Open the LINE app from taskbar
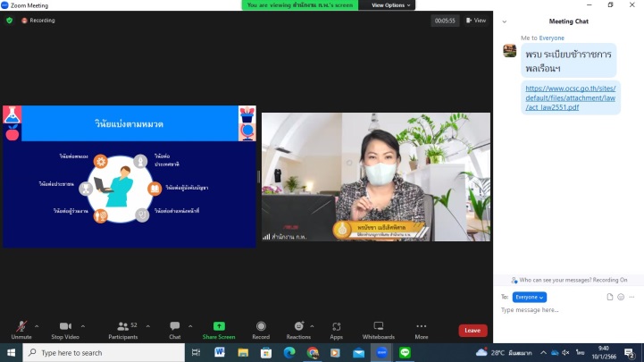Image resolution: width=644 pixels, height=362 pixels. point(405,352)
